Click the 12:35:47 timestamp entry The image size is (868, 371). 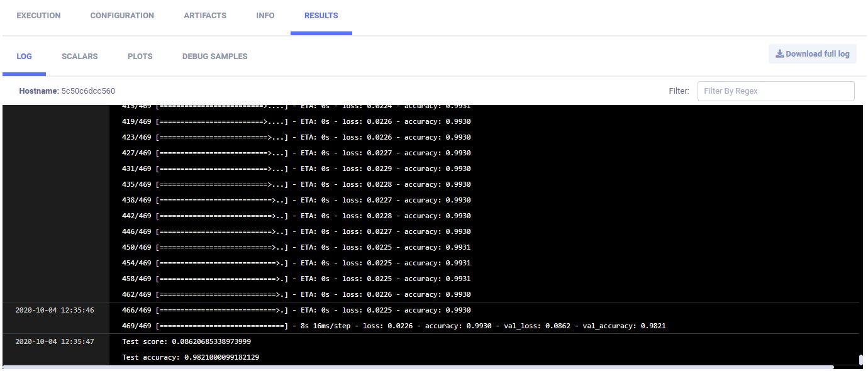pos(55,341)
